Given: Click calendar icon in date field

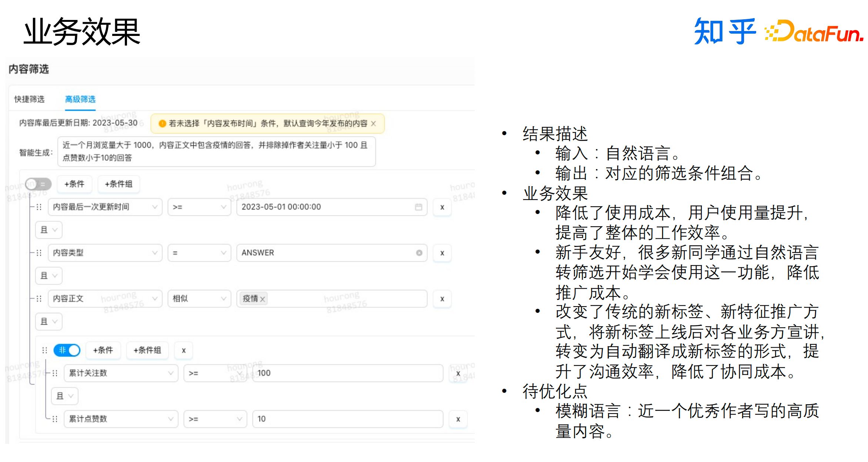Looking at the screenshot, I should click(418, 207).
